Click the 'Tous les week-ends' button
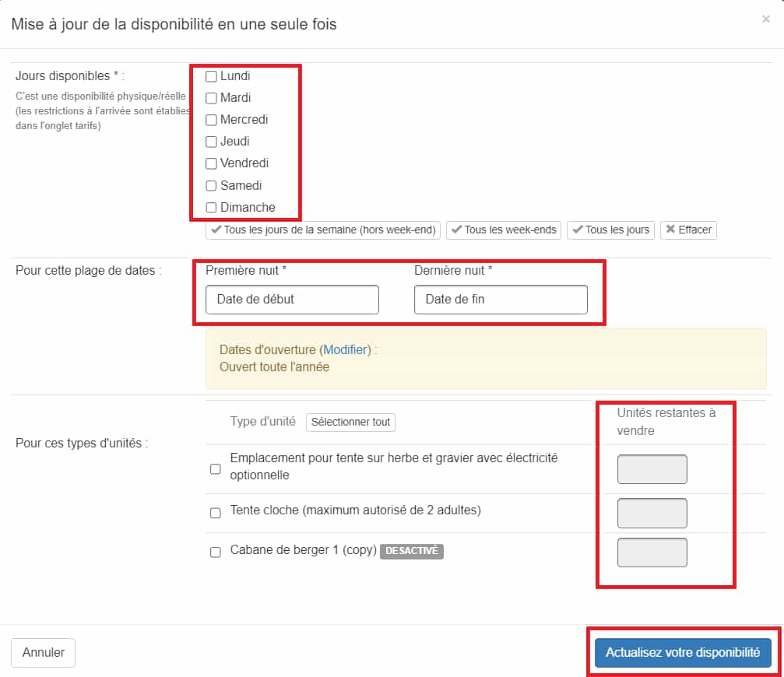Screen dimensions: 784x677 click(504, 230)
